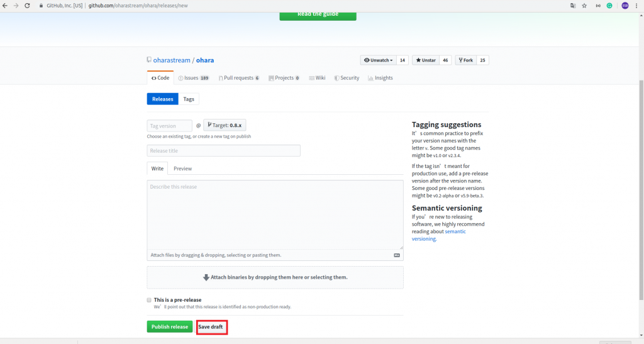The width and height of the screenshot is (644, 344).
Task: Click the Grammarly green extension icon
Action: pyautogui.click(x=609, y=6)
